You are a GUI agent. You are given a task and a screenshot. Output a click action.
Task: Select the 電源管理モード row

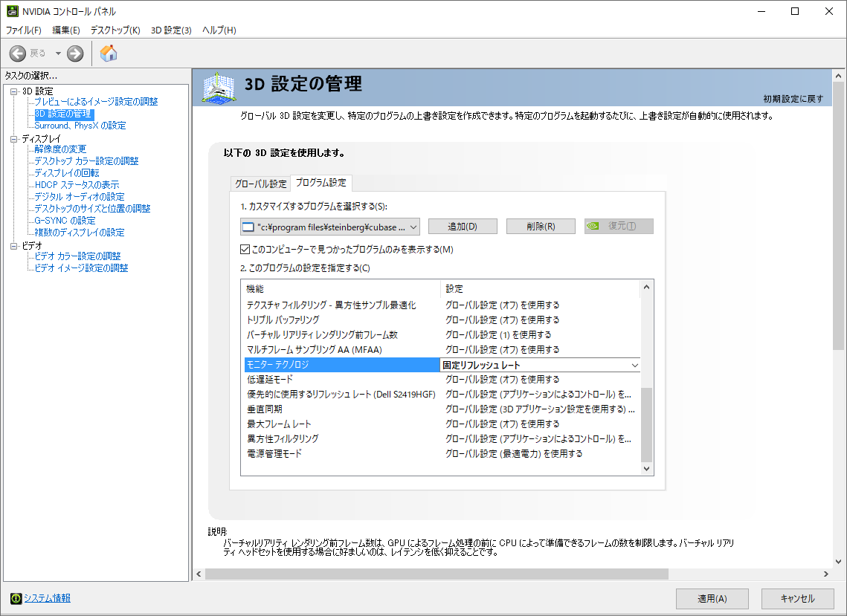point(442,454)
